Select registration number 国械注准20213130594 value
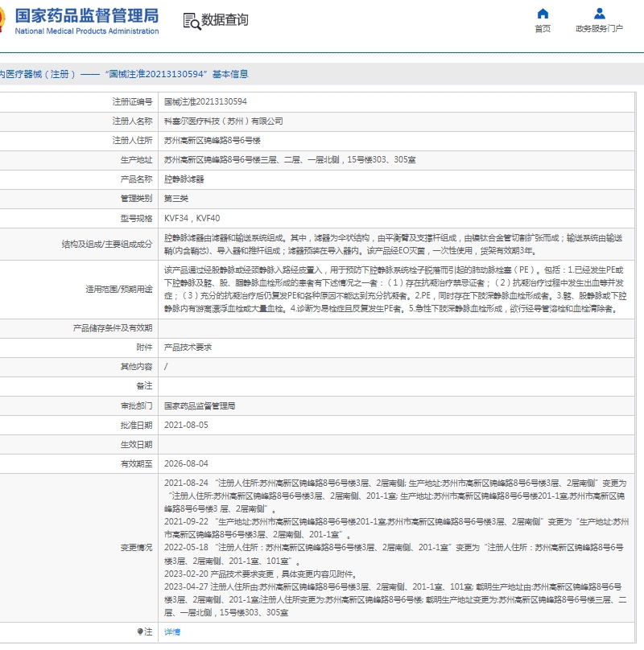Image resolution: width=644 pixels, height=650 pixels. point(205,101)
